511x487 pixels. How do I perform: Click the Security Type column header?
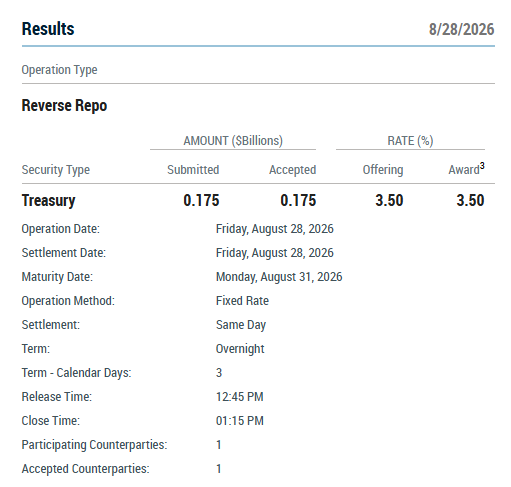[x=56, y=170]
